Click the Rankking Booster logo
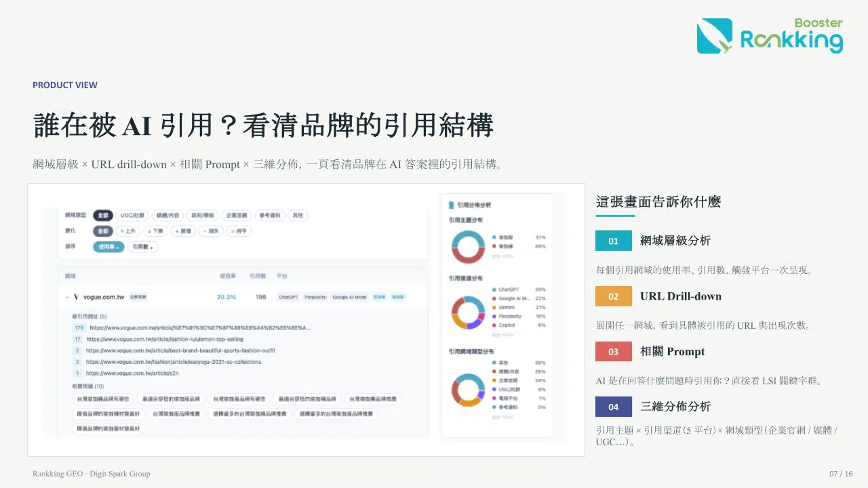Image resolution: width=868 pixels, height=488 pixels. coord(770,36)
